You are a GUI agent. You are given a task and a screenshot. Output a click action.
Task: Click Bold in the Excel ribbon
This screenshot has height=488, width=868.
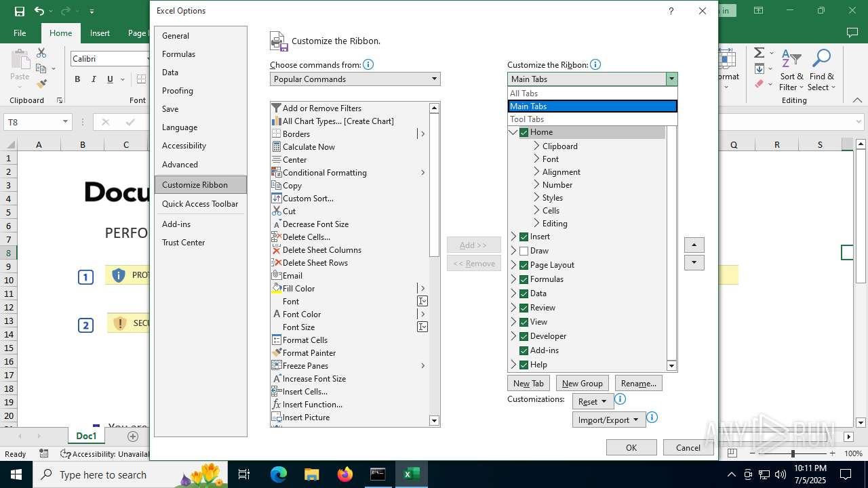coord(77,79)
